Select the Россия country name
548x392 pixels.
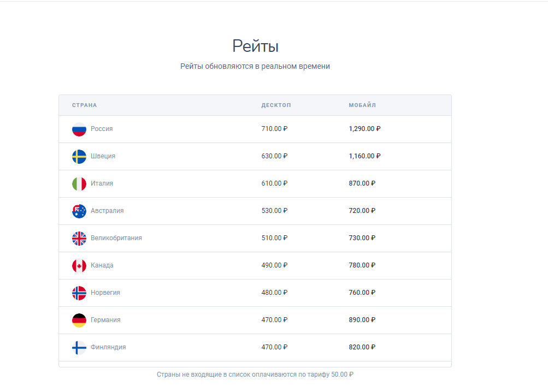(x=102, y=128)
